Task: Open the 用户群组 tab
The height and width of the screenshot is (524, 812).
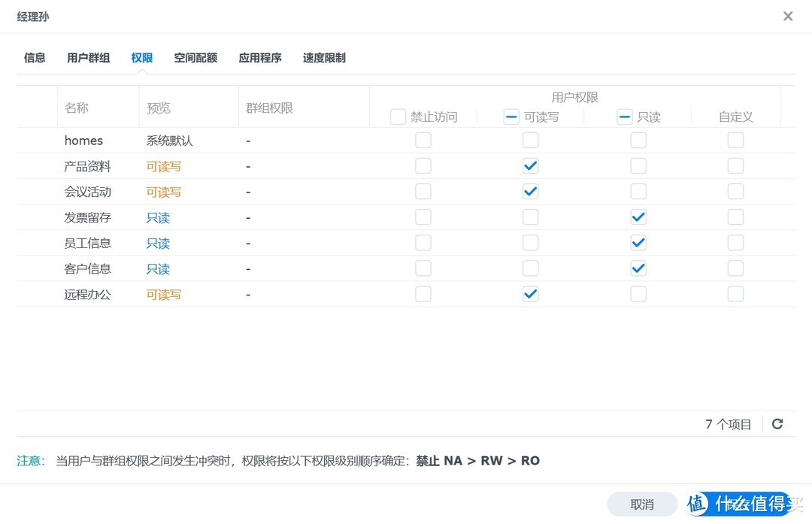Action: pyautogui.click(x=88, y=57)
